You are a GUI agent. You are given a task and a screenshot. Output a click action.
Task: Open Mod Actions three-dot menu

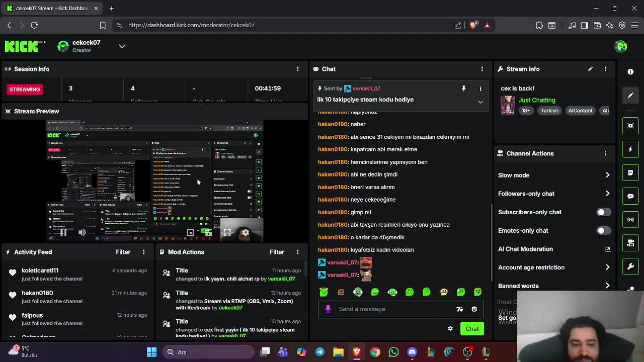[x=297, y=252]
